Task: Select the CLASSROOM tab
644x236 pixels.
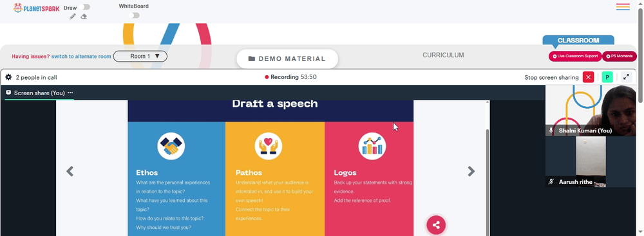Action: (578, 41)
